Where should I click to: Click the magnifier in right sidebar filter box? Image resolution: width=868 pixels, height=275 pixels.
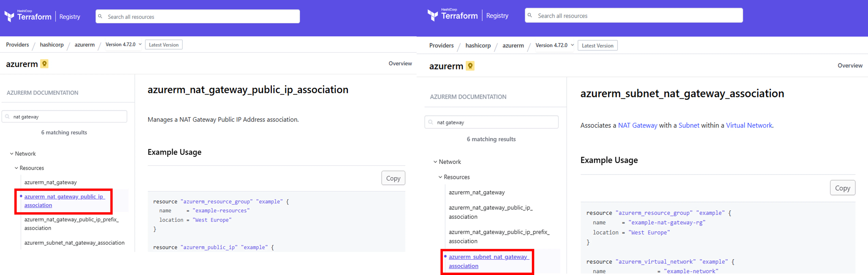coord(431,122)
